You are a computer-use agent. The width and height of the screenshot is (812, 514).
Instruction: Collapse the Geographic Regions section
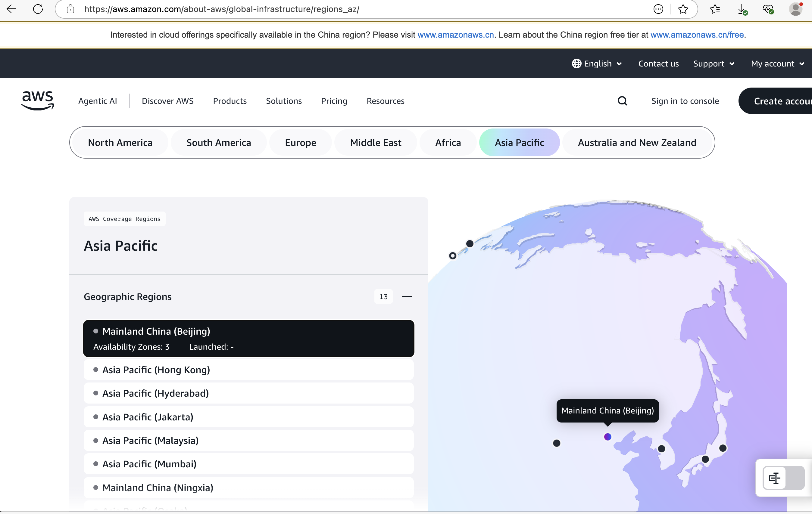tap(407, 296)
